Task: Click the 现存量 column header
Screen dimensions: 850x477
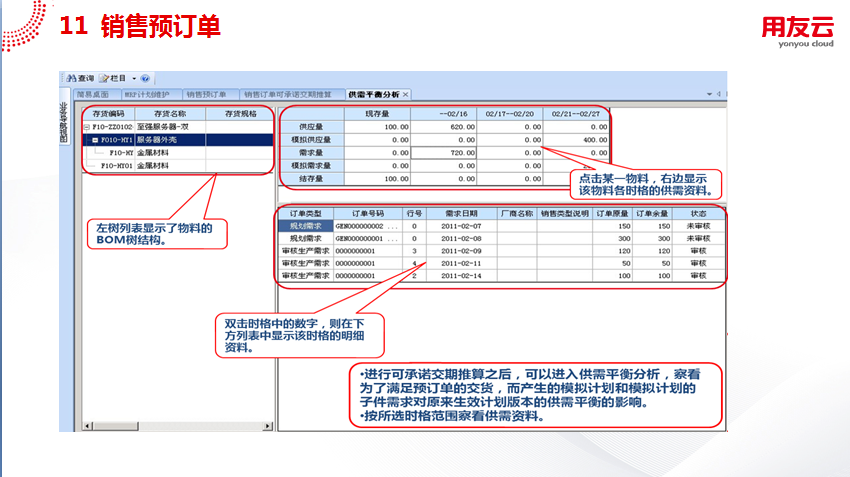Action: pyautogui.click(x=377, y=114)
